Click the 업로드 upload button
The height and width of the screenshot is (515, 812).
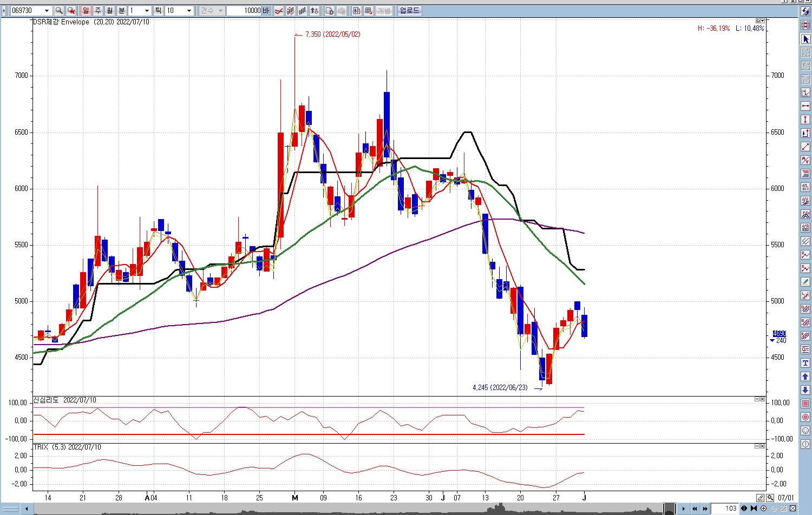click(x=409, y=11)
